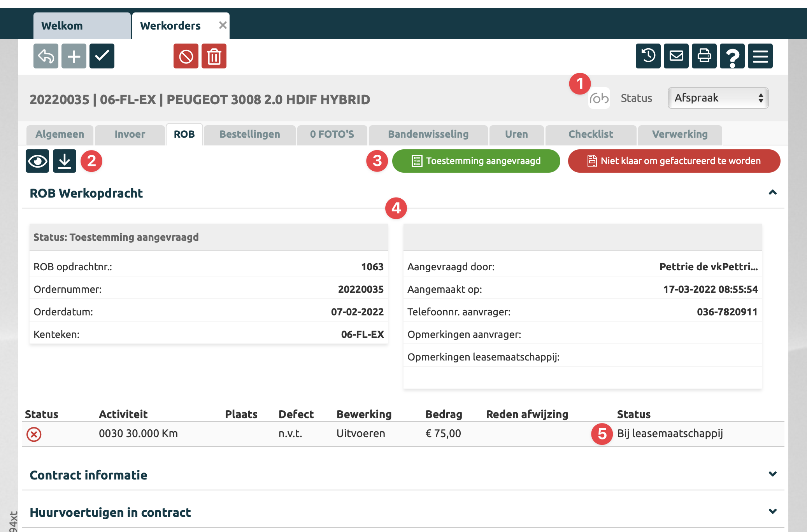Expand Huurvoertuigen in contract section
The width and height of the screenshot is (807, 532).
pyautogui.click(x=773, y=512)
